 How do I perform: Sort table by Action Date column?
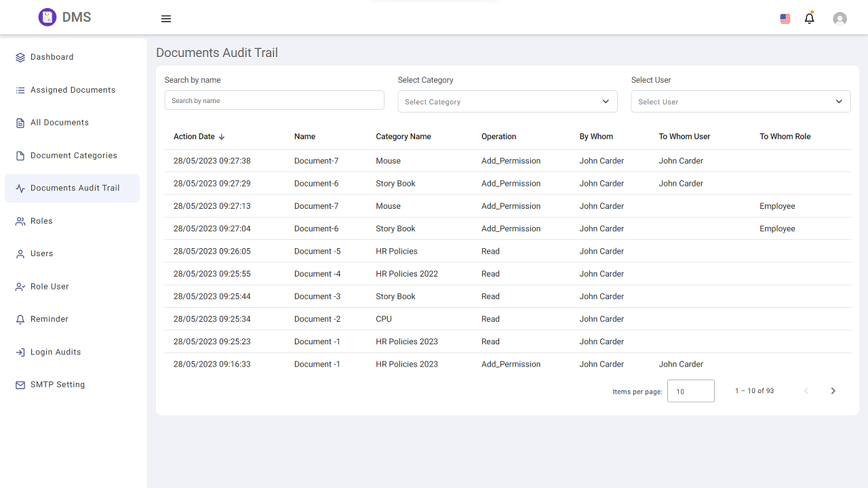coord(199,136)
